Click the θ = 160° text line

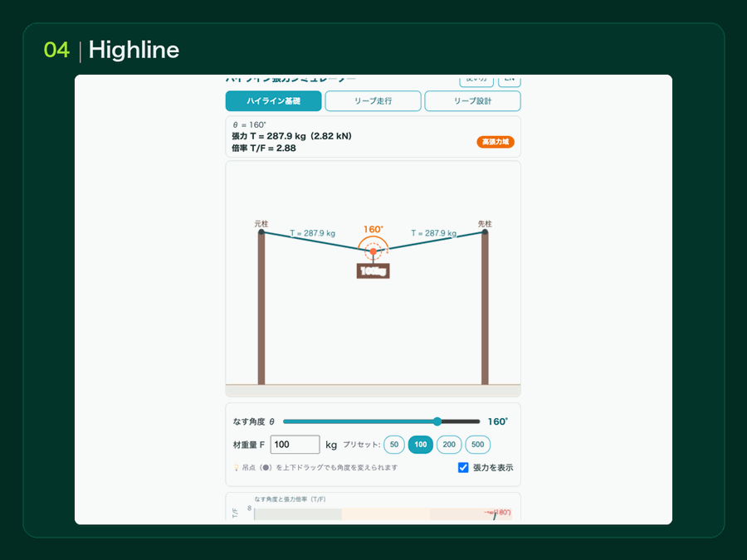pos(249,124)
